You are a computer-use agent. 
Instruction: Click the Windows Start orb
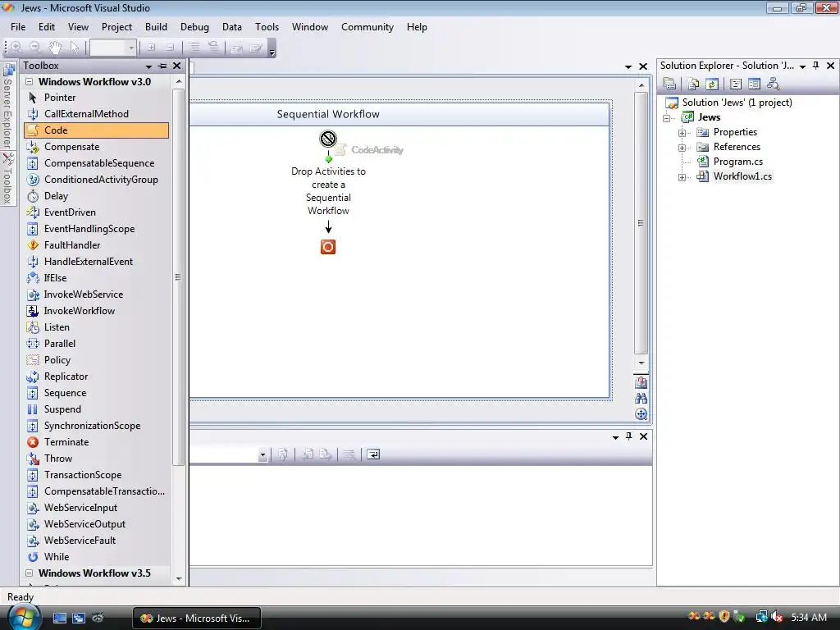24,618
